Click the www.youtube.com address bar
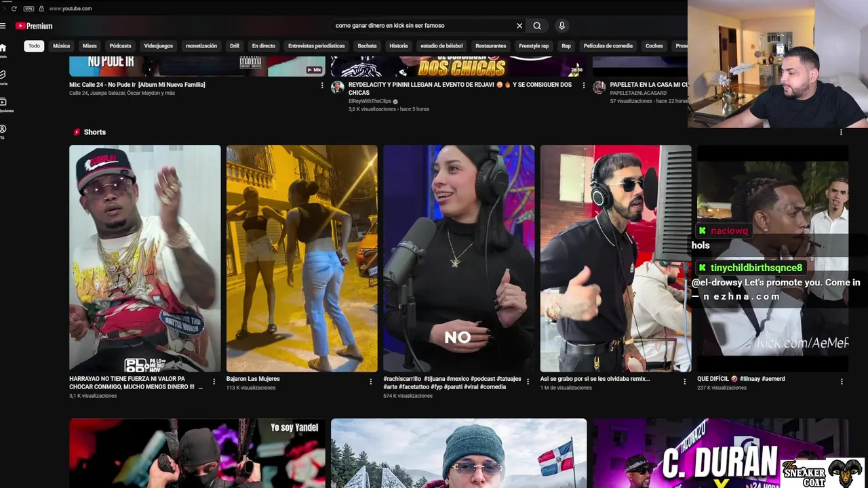This screenshot has height=488, width=868. point(71,8)
